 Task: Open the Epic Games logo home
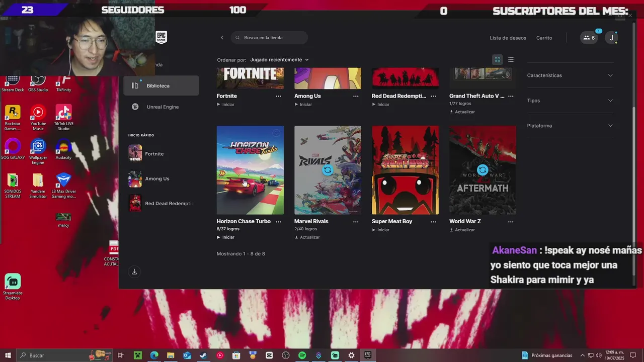point(161,37)
